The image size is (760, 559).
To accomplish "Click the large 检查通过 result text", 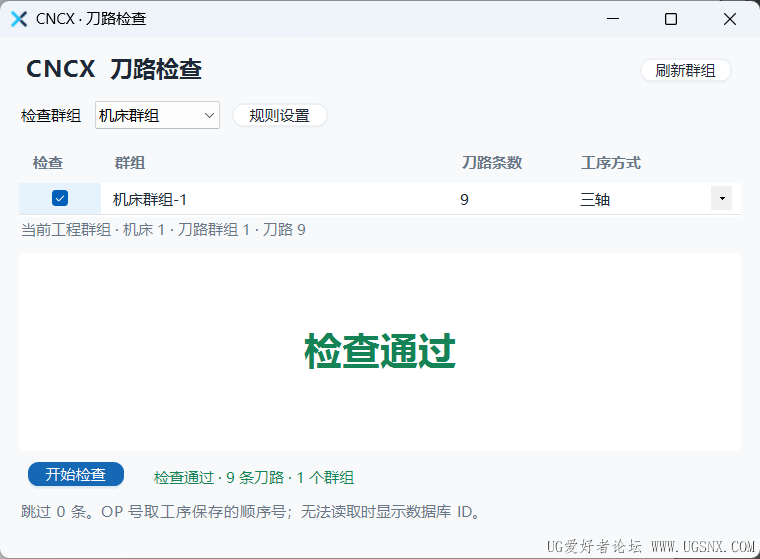I will 380,351.
